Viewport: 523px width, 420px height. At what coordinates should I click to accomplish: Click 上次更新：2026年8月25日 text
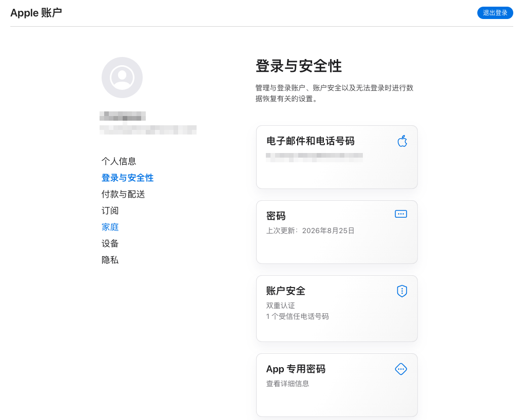(310, 231)
